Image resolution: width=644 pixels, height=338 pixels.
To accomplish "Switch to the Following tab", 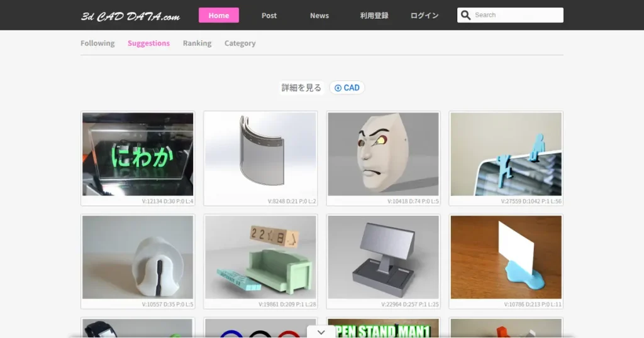I will [x=97, y=43].
